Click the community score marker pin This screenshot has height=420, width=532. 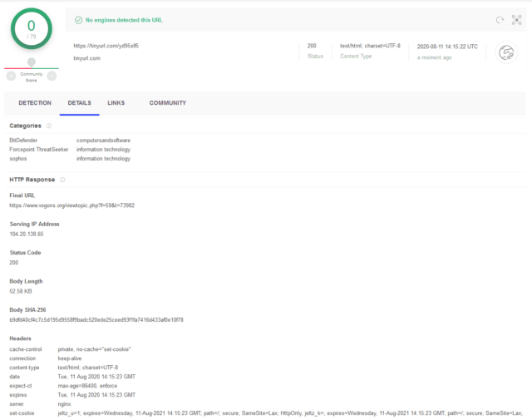pyautogui.click(x=32, y=62)
